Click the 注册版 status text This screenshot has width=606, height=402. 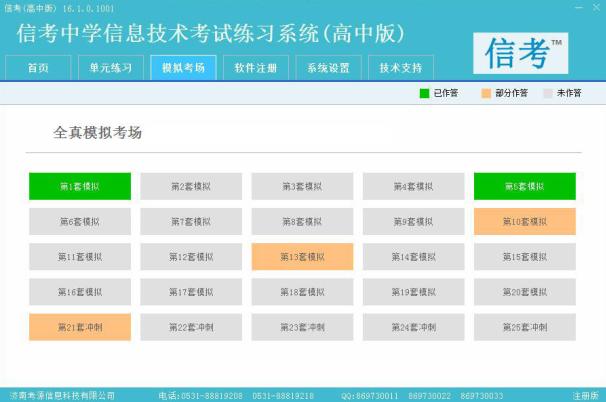click(586, 395)
